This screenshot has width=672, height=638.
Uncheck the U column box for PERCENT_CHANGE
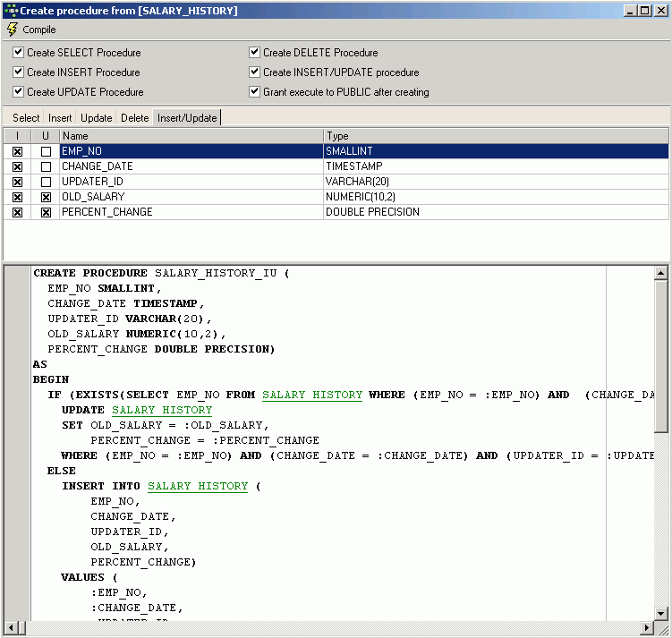click(46, 213)
